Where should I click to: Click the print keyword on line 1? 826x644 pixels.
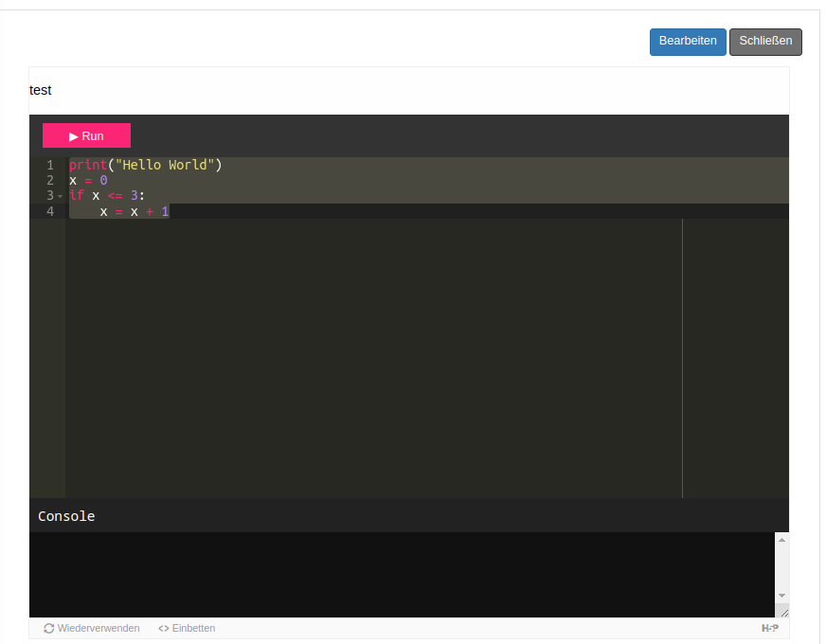tap(87, 166)
